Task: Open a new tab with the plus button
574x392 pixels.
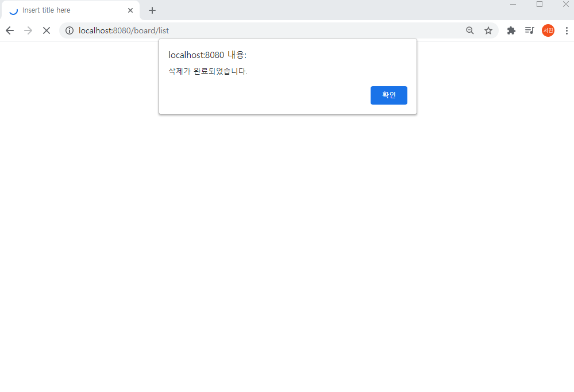Action: [x=152, y=10]
